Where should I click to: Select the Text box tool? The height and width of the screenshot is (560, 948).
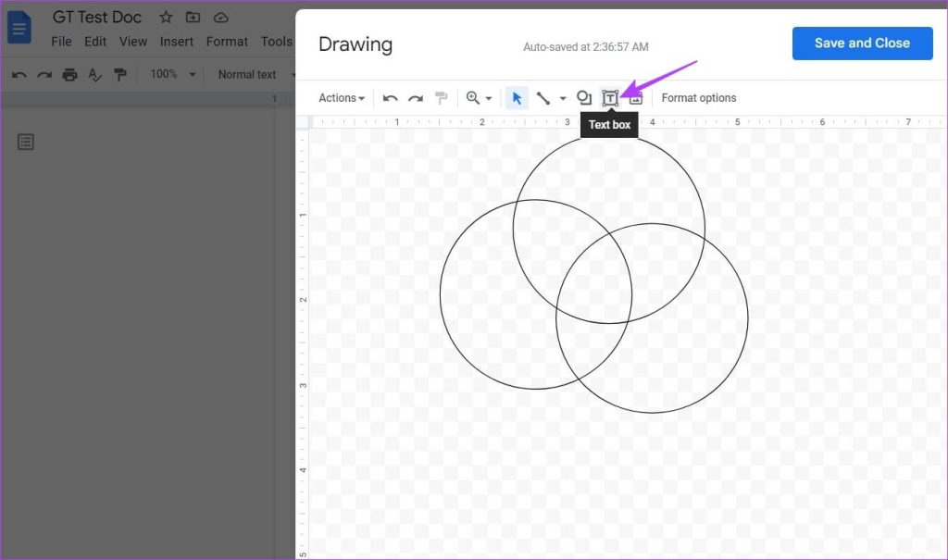[610, 98]
